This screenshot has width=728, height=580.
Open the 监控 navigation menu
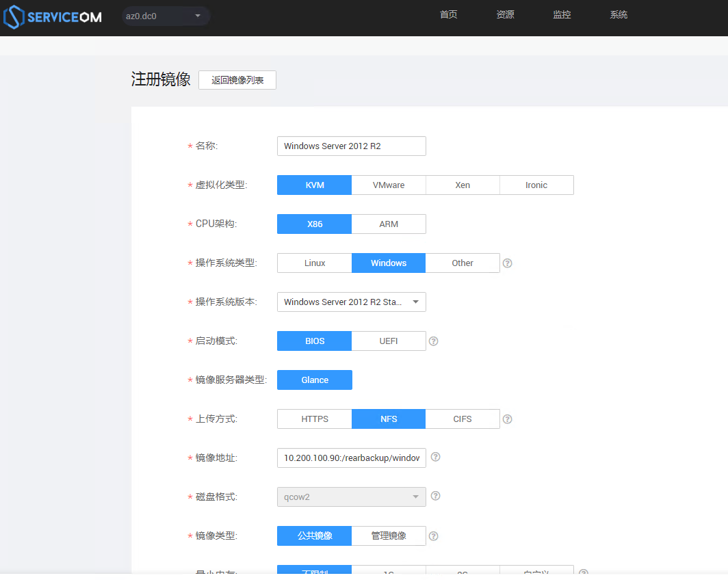(562, 15)
